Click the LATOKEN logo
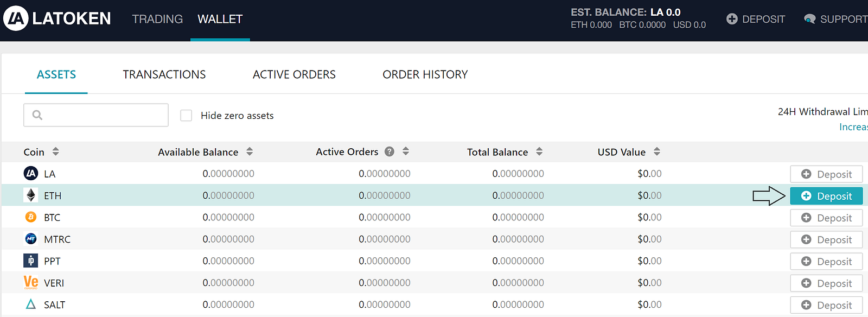 click(x=57, y=18)
